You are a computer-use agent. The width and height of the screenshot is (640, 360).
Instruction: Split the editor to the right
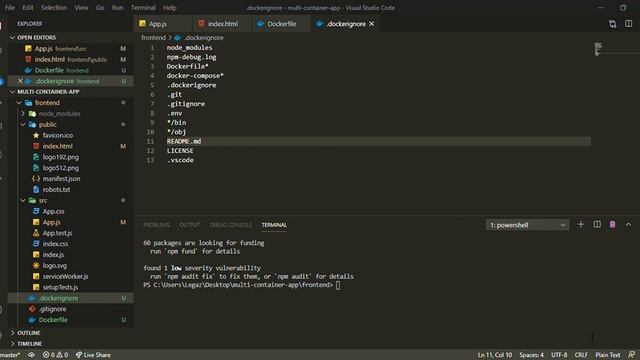[x=629, y=24]
